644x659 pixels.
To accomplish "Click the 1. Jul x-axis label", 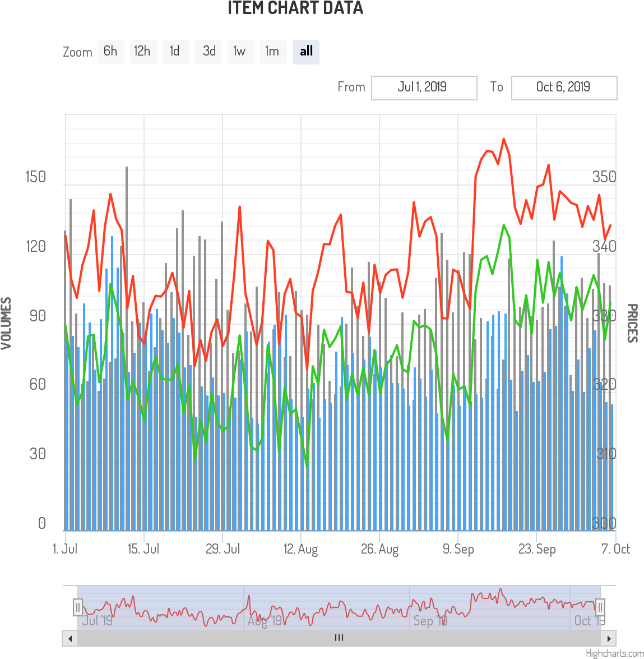I will click(65, 549).
